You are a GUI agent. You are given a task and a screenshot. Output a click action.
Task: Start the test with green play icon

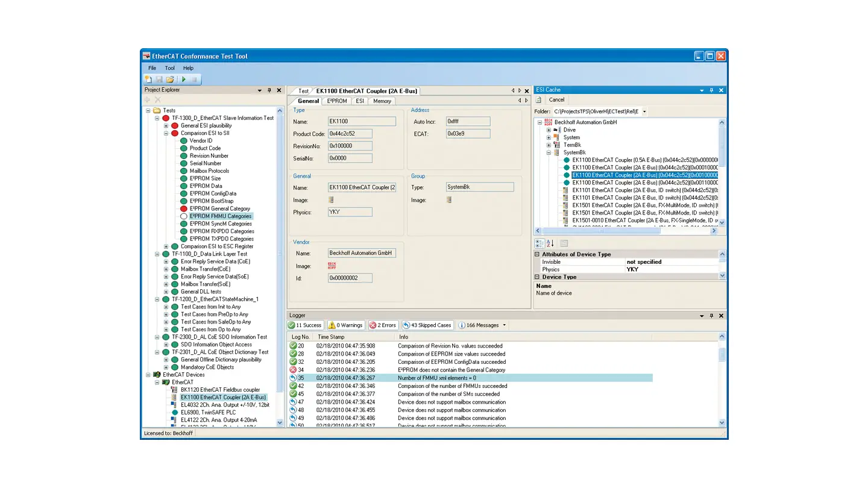click(183, 79)
